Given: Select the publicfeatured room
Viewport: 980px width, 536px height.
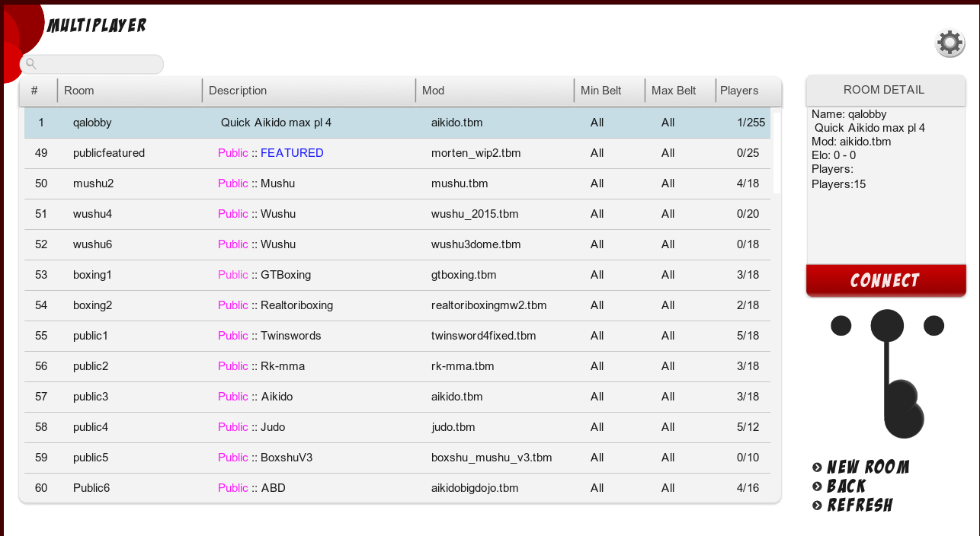Looking at the screenshot, I should click(397, 153).
